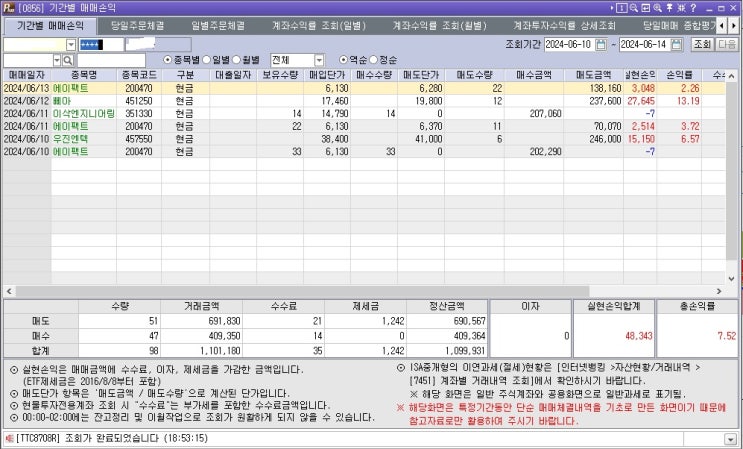Image resolution: width=743 pixels, height=449 pixels.
Task: Click horizontal scrollbar right arrow
Action: (x=719, y=291)
